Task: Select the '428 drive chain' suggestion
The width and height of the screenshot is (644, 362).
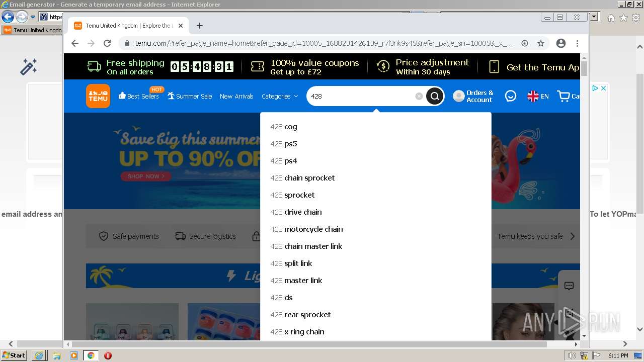Action: 375,212
